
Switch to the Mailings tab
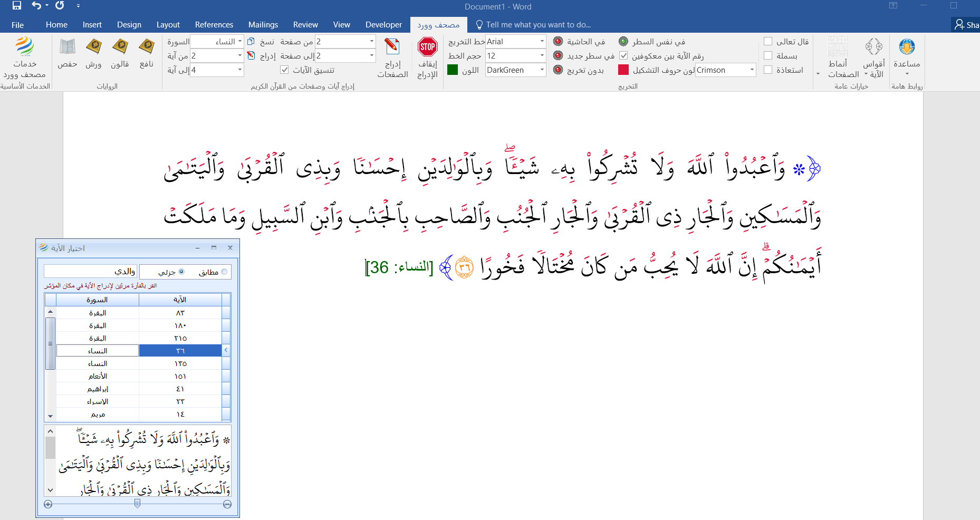click(x=263, y=25)
